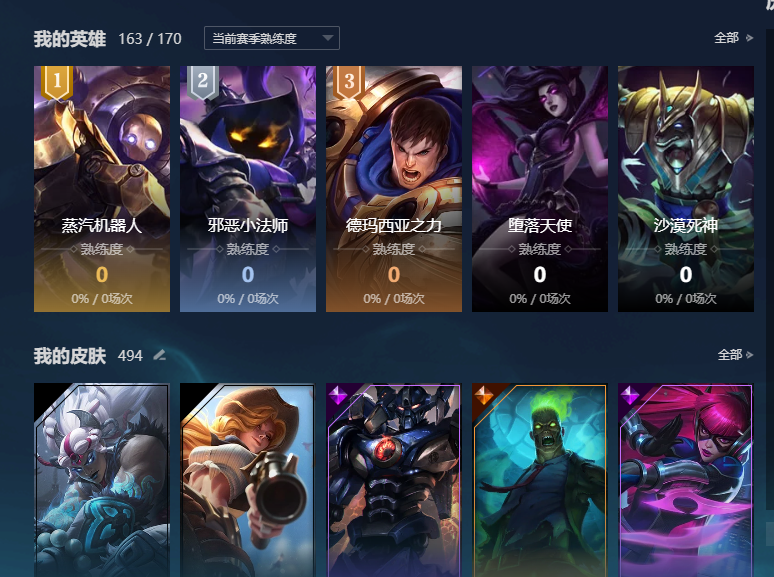
Task: Select the 邪恶小法师 hero card
Action: click(248, 189)
